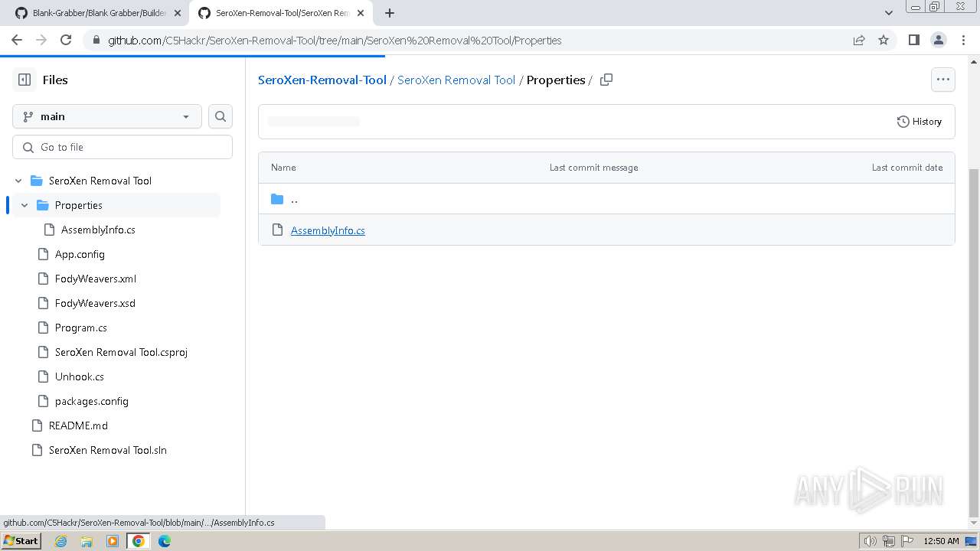Open Windows Explorer from taskbar
The image size is (980, 551).
pos(87,541)
